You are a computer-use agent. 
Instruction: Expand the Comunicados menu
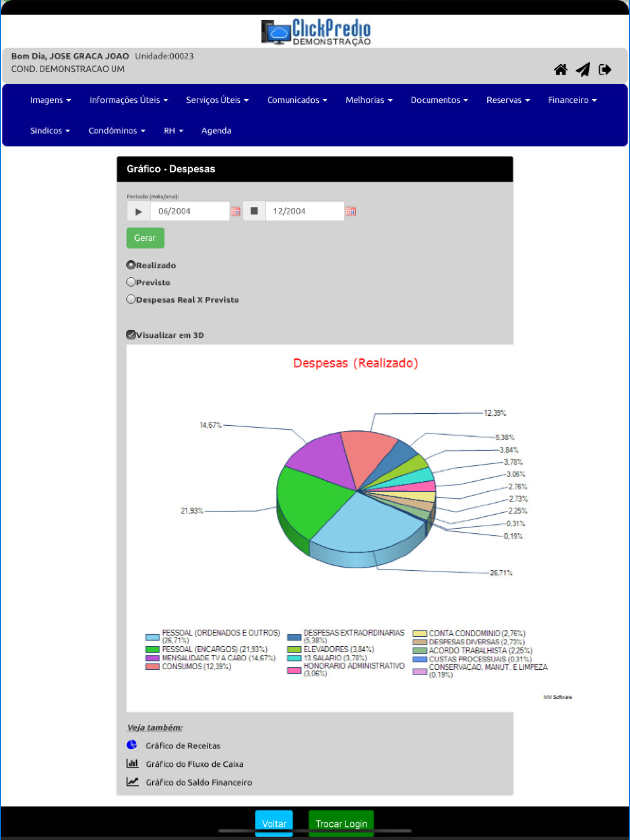297,100
